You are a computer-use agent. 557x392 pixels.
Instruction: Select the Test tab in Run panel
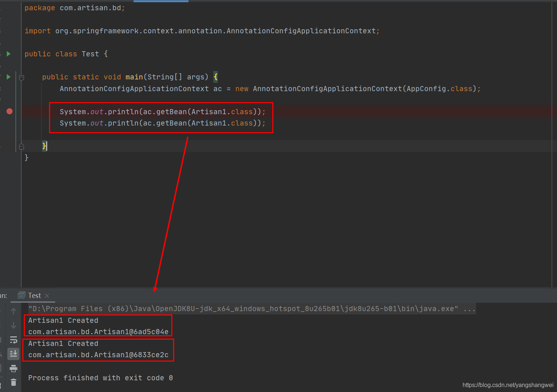(34, 295)
